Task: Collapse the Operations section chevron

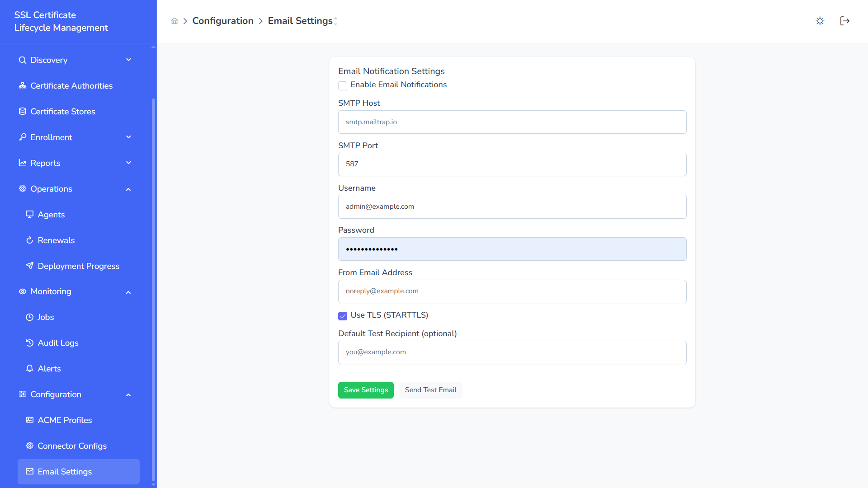Action: coord(128,189)
